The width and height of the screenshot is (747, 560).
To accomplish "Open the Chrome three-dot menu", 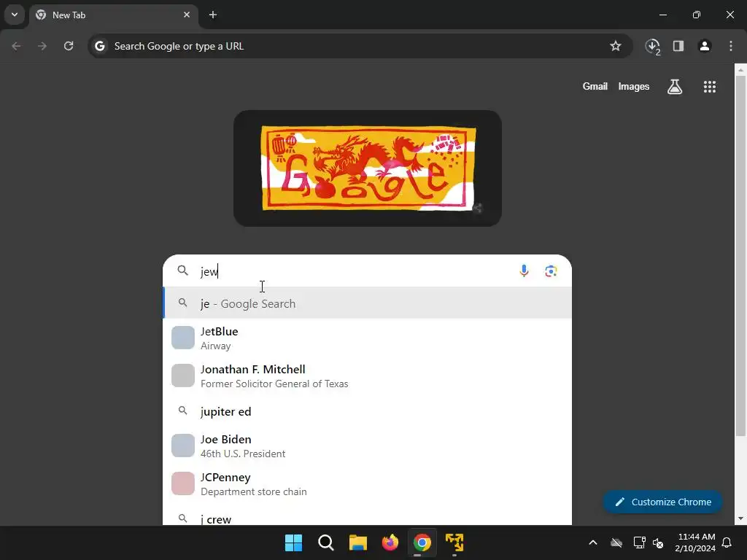I will tap(731, 46).
